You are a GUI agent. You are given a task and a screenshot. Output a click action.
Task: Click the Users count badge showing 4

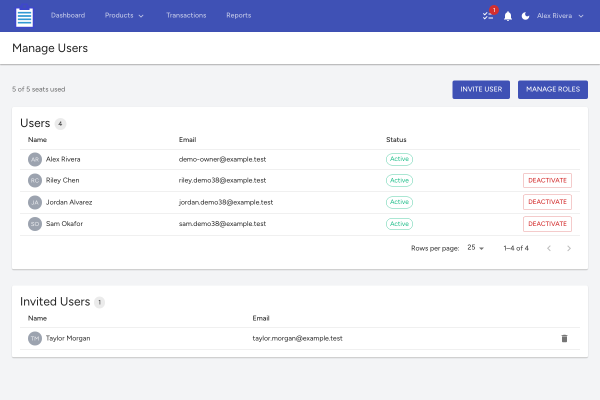coord(60,124)
